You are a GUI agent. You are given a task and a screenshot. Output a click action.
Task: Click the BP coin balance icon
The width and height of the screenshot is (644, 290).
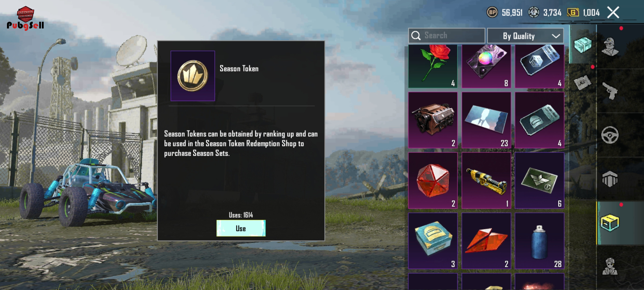click(x=492, y=12)
